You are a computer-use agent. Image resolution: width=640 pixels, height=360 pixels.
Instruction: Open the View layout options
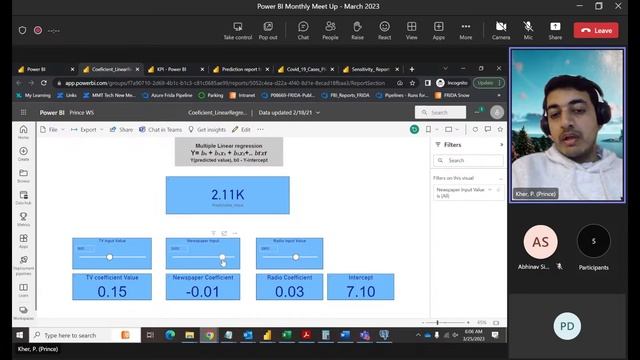(411, 31)
